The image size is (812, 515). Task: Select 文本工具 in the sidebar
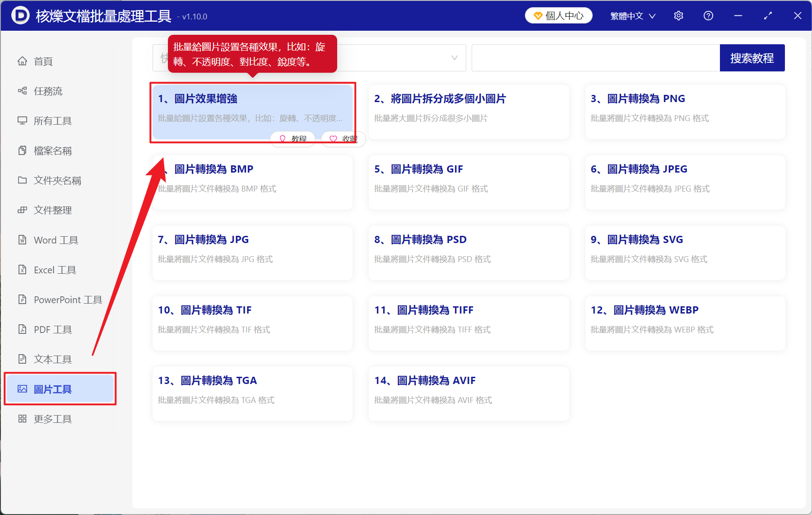[x=52, y=359]
